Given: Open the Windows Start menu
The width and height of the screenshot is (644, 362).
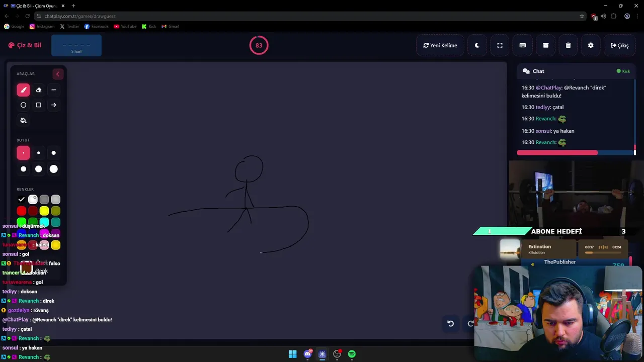Looking at the screenshot, I should click(292, 354).
